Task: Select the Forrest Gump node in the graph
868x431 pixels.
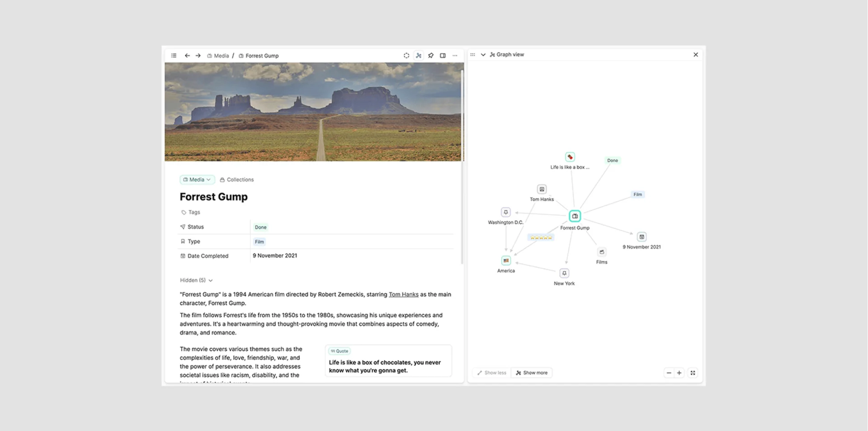Action: coord(575,216)
